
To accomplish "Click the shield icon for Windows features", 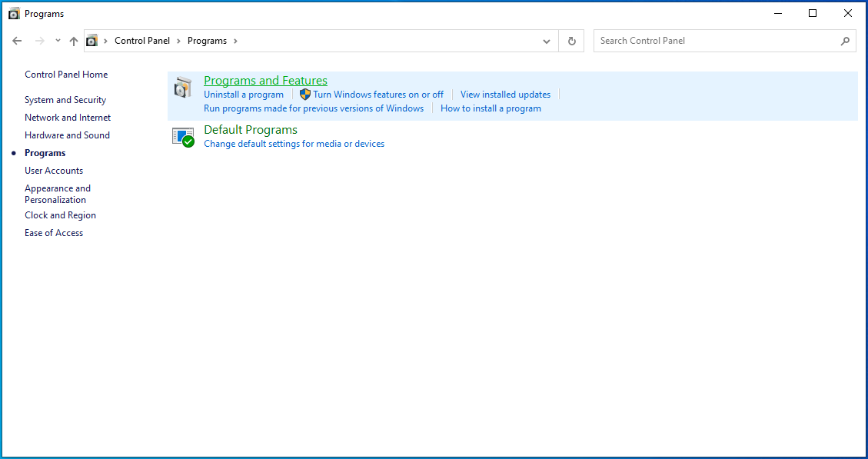I will pos(305,95).
